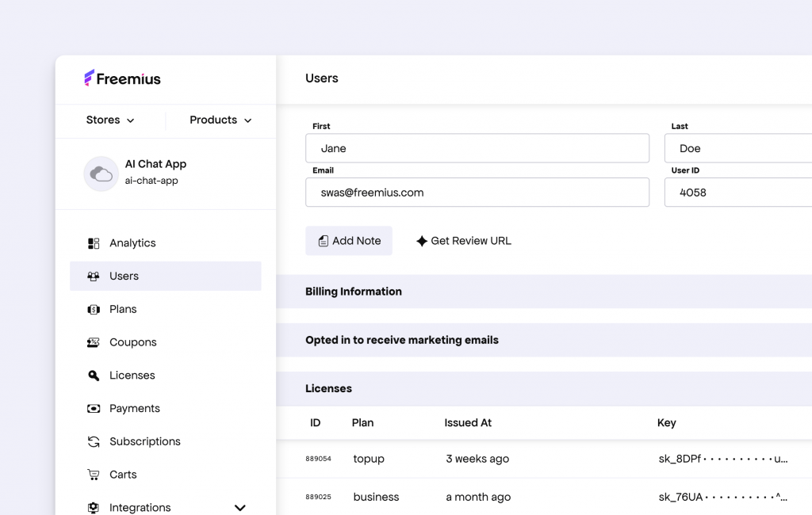Select the Analytics icon in the sidebar
Viewport: 812px width, 515px height.
click(95, 242)
